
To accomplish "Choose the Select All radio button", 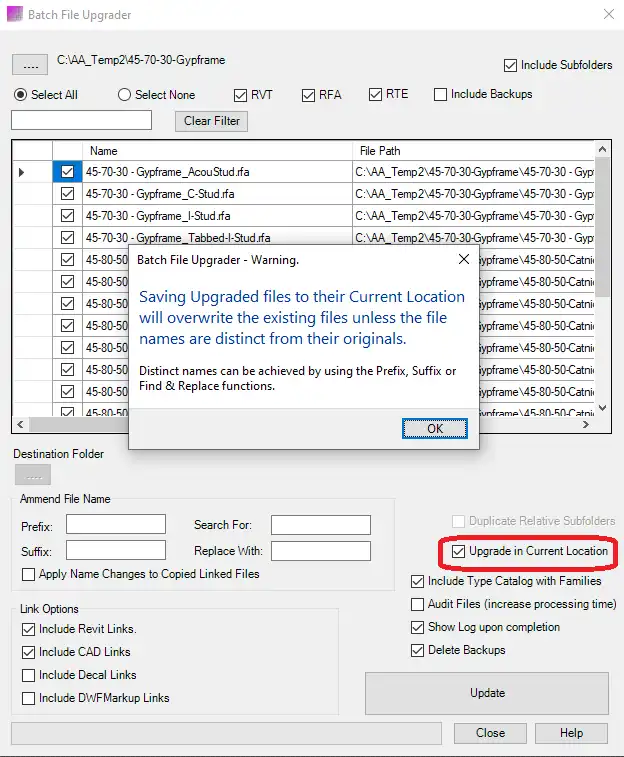I will tap(21, 95).
